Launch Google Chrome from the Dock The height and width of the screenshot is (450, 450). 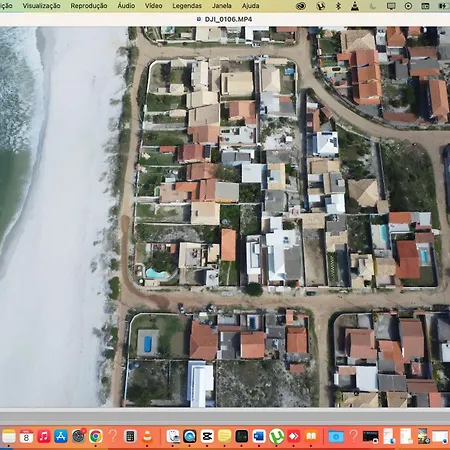click(x=96, y=436)
